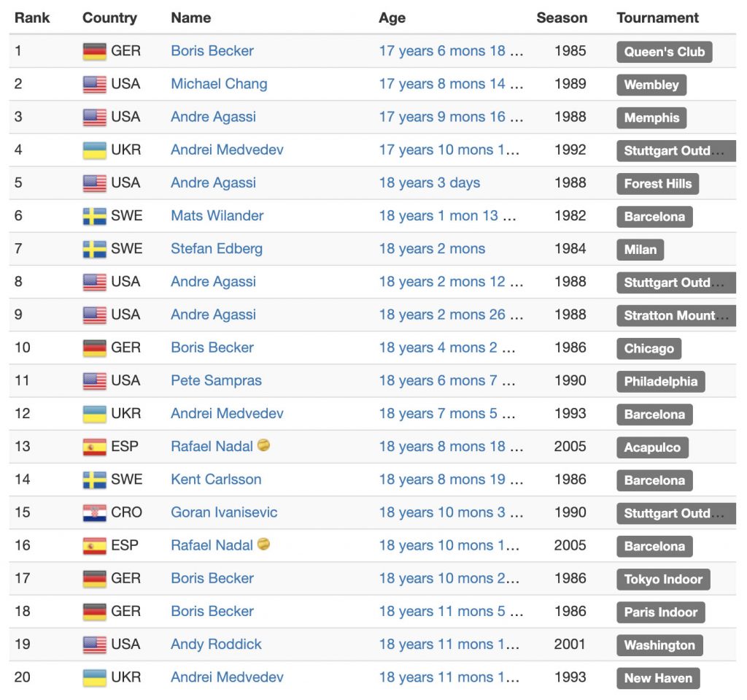Viewport: 747px width, 700px height.
Task: Open Boris Becker's link in rank 1
Action: coord(212,51)
